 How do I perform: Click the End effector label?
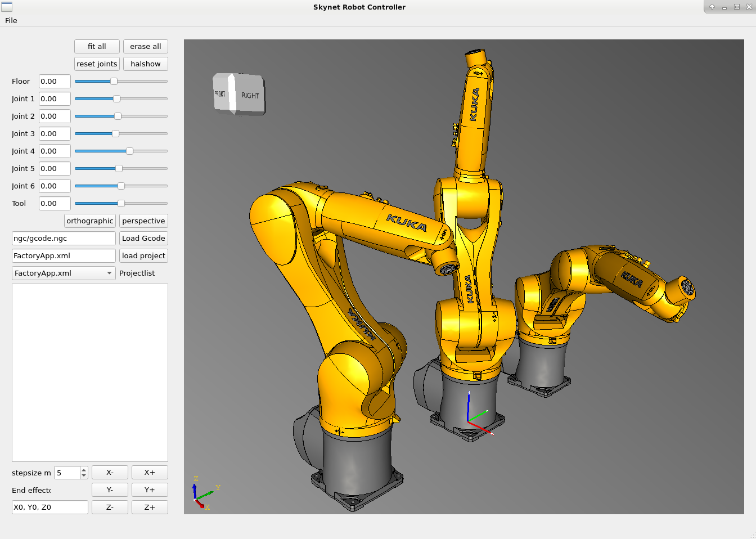click(31, 490)
